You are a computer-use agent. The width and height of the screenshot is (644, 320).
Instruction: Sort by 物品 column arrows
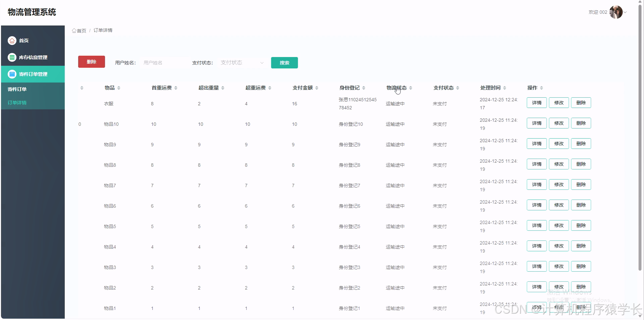(119, 88)
